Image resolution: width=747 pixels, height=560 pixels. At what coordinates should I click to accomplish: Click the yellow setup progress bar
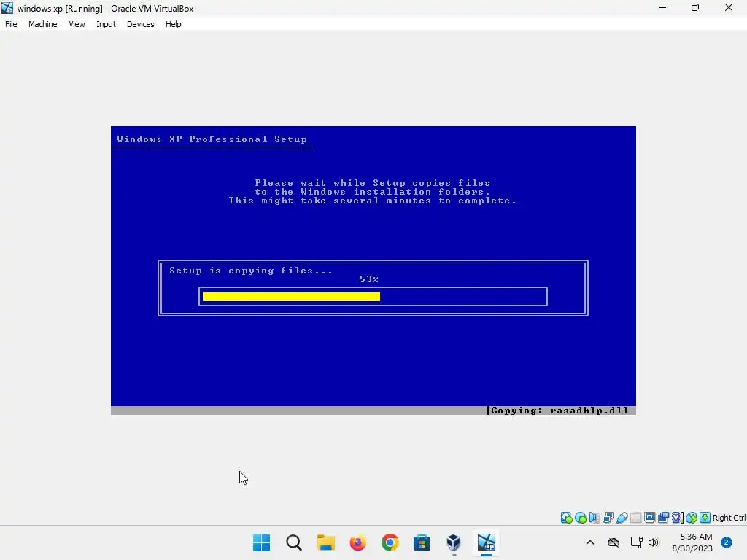(291, 297)
